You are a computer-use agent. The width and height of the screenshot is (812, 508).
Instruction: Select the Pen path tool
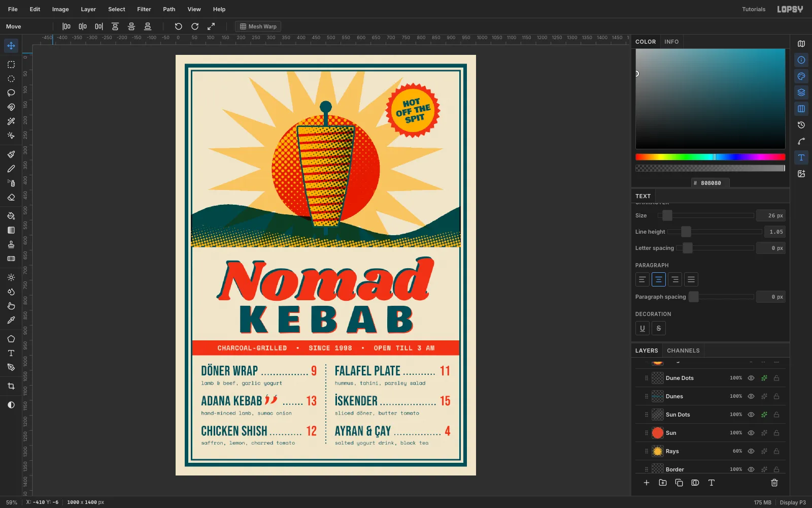11,367
